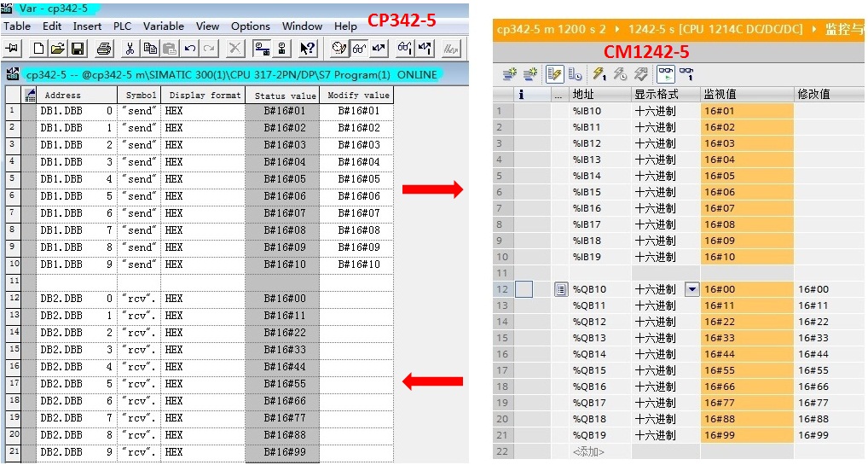The width and height of the screenshot is (868, 465).
Task: Click the context help arrow icon
Action: coord(308,49)
